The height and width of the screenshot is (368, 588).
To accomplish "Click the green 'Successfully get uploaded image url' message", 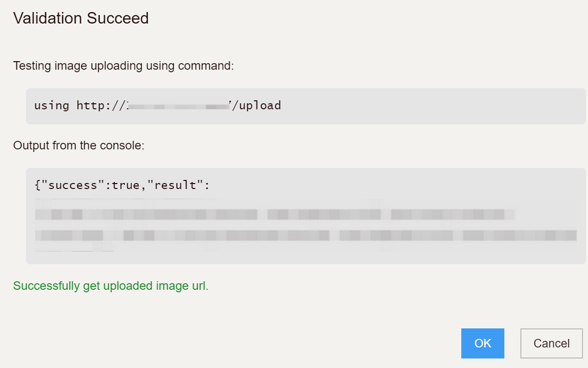I will (111, 286).
